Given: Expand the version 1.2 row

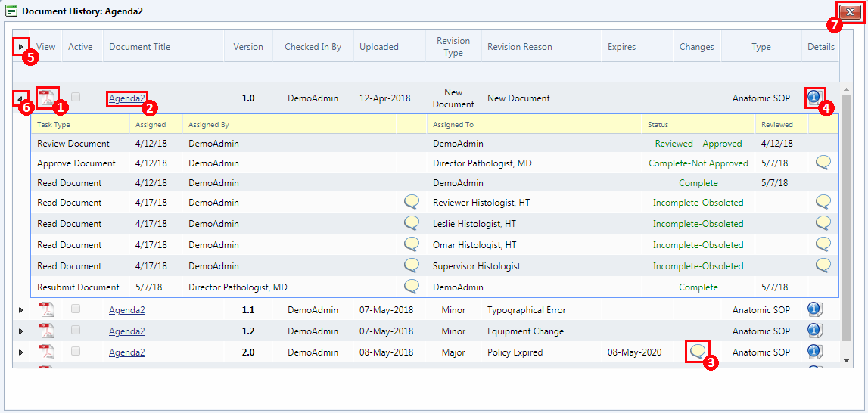Looking at the screenshot, I should [x=20, y=331].
